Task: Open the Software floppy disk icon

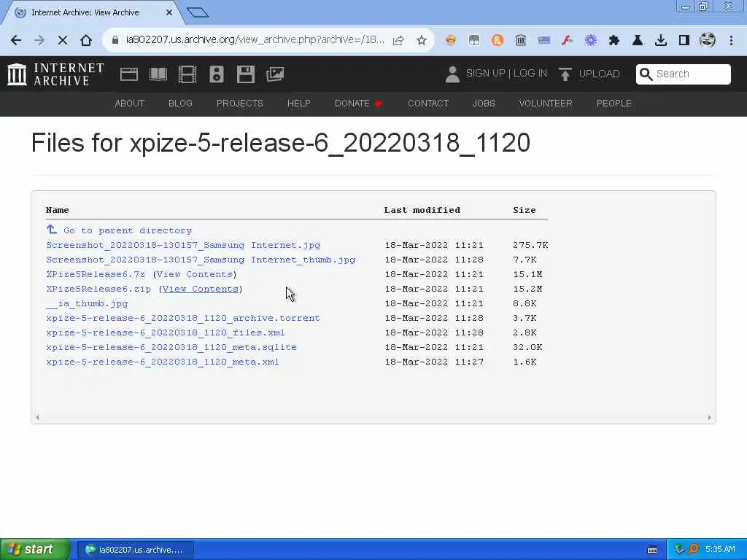Action: tap(246, 74)
